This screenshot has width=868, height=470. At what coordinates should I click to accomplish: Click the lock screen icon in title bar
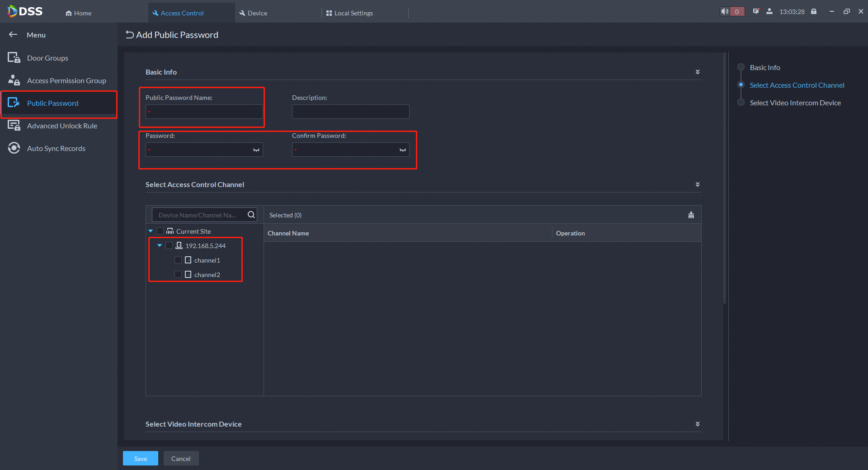click(814, 12)
